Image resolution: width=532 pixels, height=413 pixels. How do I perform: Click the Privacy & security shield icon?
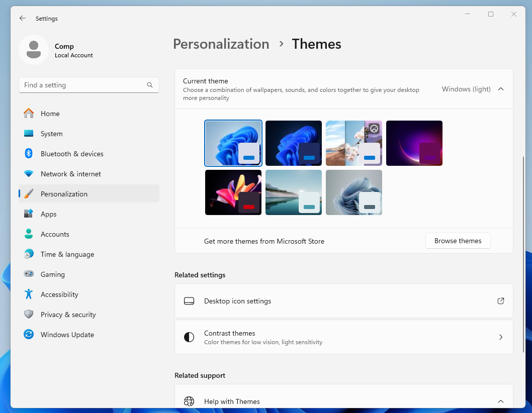point(29,314)
